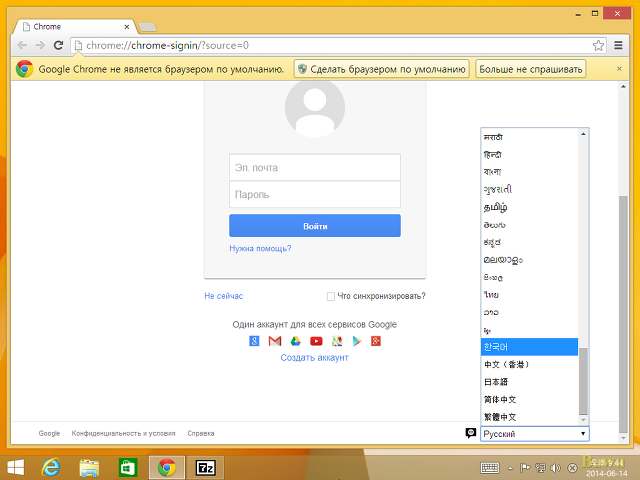640x480 pixels.
Task: Click the Gmail envelope icon
Action: [x=275, y=341]
